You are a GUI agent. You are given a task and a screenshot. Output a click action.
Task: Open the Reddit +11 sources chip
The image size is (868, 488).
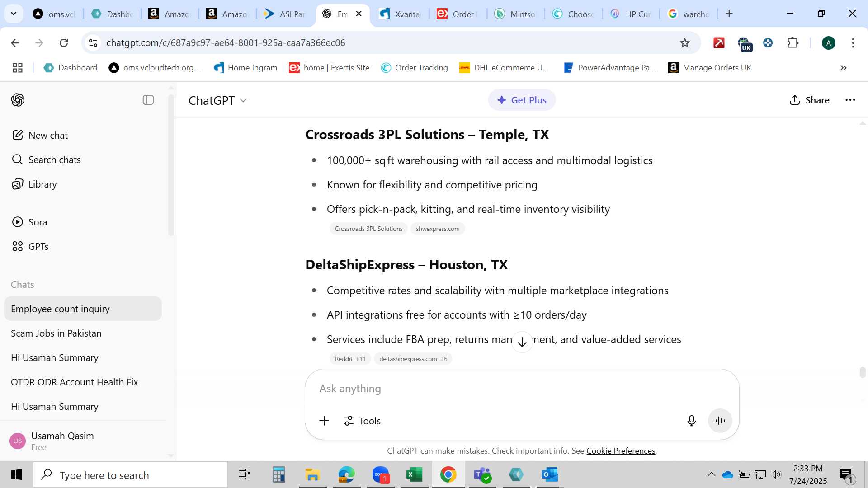pyautogui.click(x=350, y=359)
